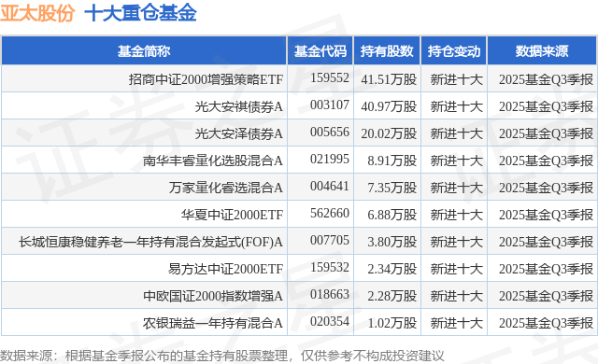The width and height of the screenshot is (598, 364).
Task: Click 2025基金Q3季报 in the 万家量化睿选混合A row
Action: (546, 188)
